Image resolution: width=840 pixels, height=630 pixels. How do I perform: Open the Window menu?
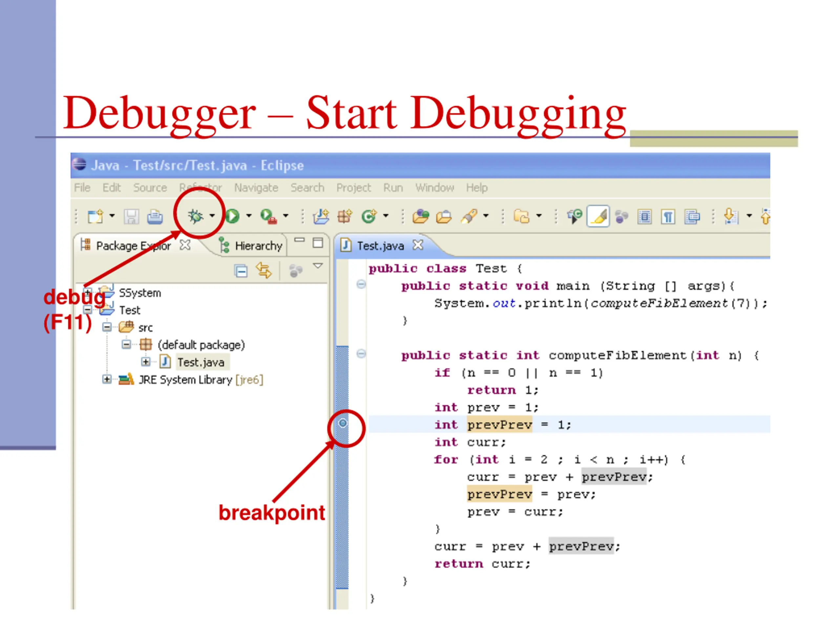pos(434,188)
